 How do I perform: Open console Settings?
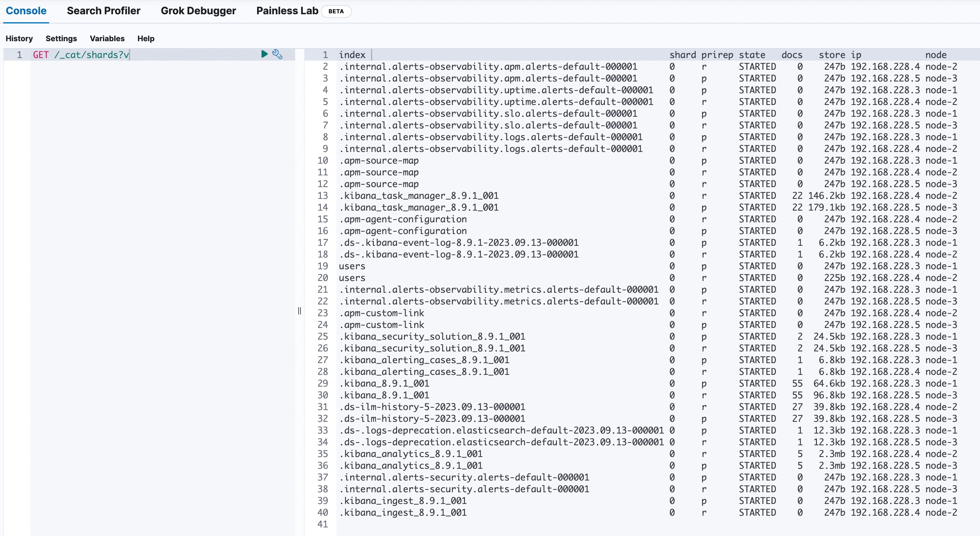click(x=61, y=38)
